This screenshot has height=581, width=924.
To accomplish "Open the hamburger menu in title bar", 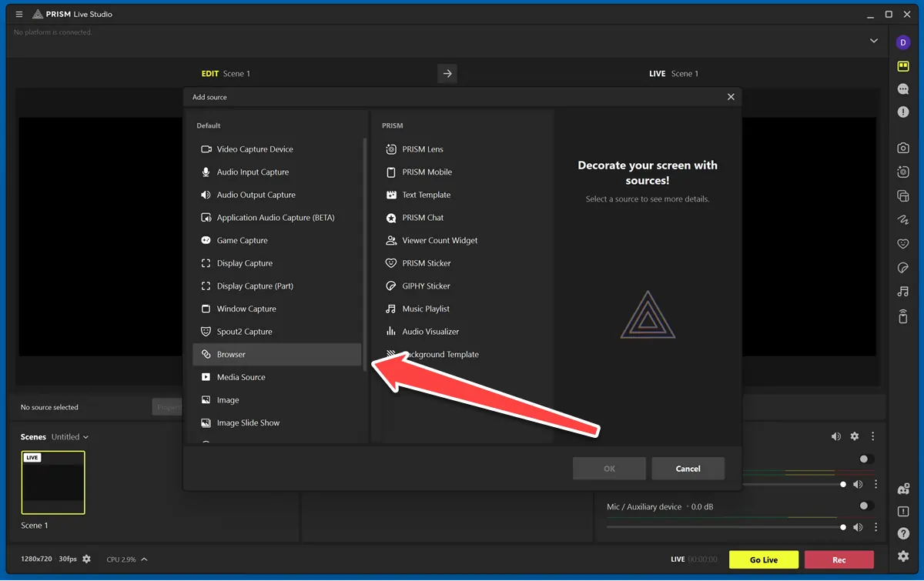I will pyautogui.click(x=19, y=14).
